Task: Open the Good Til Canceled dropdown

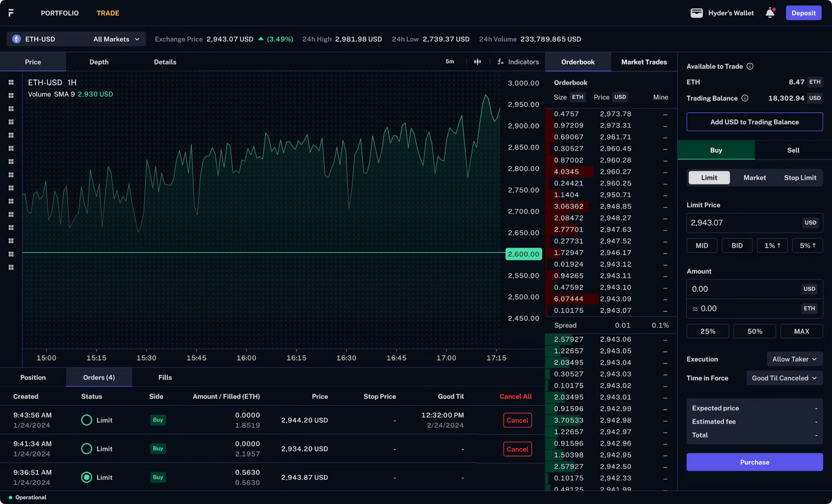Action: [784, 378]
